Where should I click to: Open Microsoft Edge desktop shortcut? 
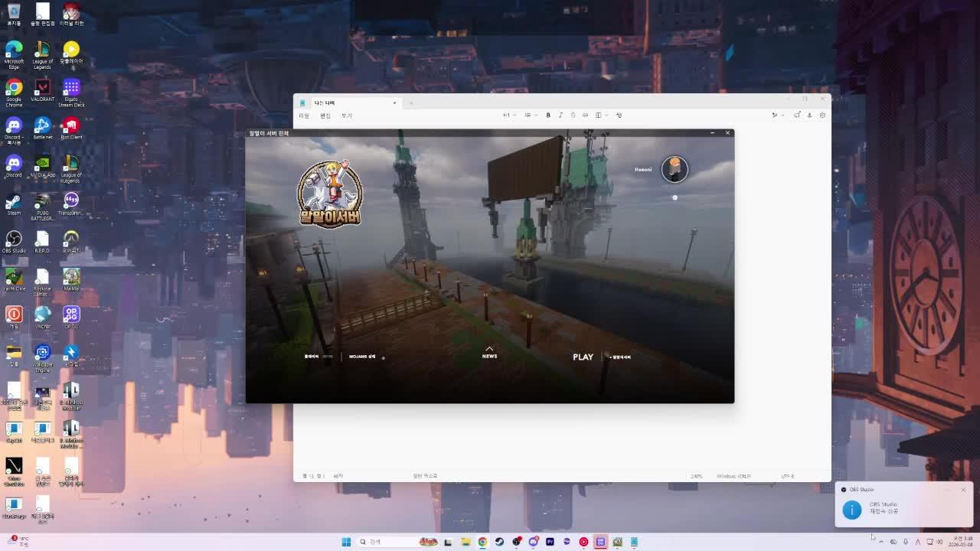[x=14, y=55]
